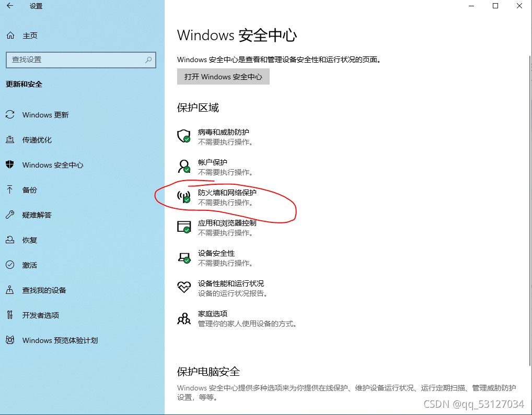532x415 pixels.
Task: Click the 保护区域 heading
Action: [198, 108]
